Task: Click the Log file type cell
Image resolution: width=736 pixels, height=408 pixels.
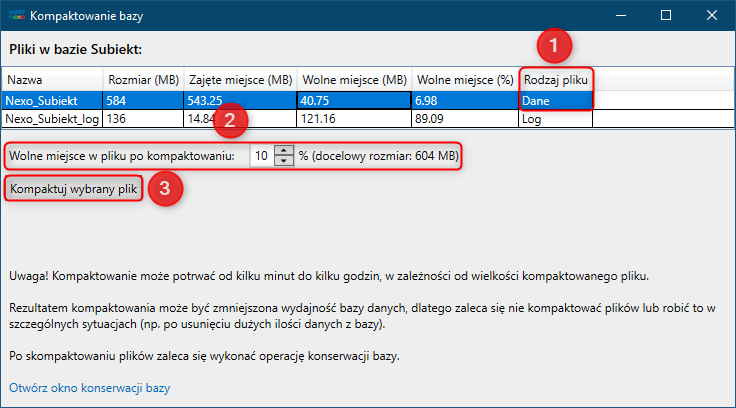Action: (556, 119)
